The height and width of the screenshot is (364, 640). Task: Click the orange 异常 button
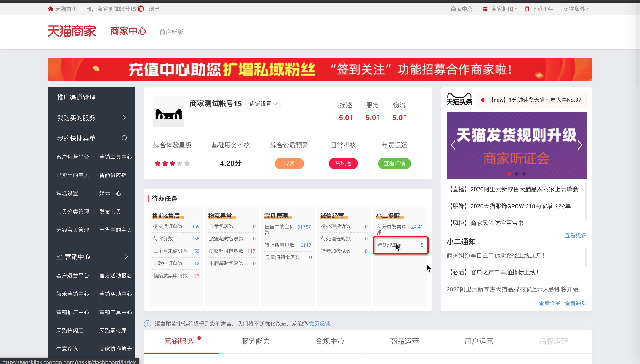[x=289, y=164]
